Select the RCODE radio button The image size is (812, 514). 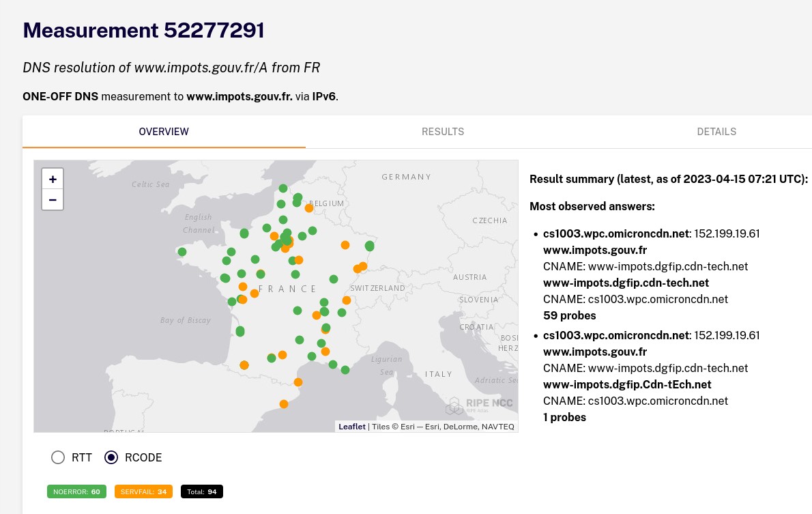(111, 457)
